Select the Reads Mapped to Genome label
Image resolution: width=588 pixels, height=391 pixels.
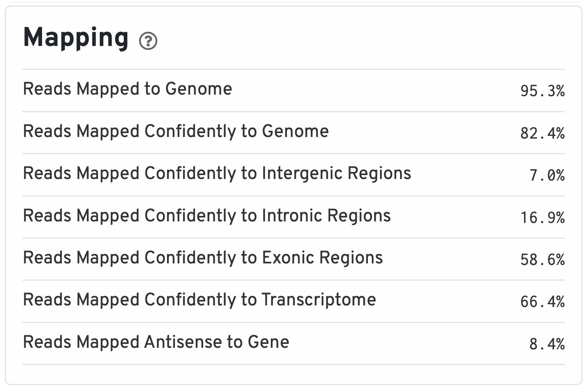coord(128,89)
